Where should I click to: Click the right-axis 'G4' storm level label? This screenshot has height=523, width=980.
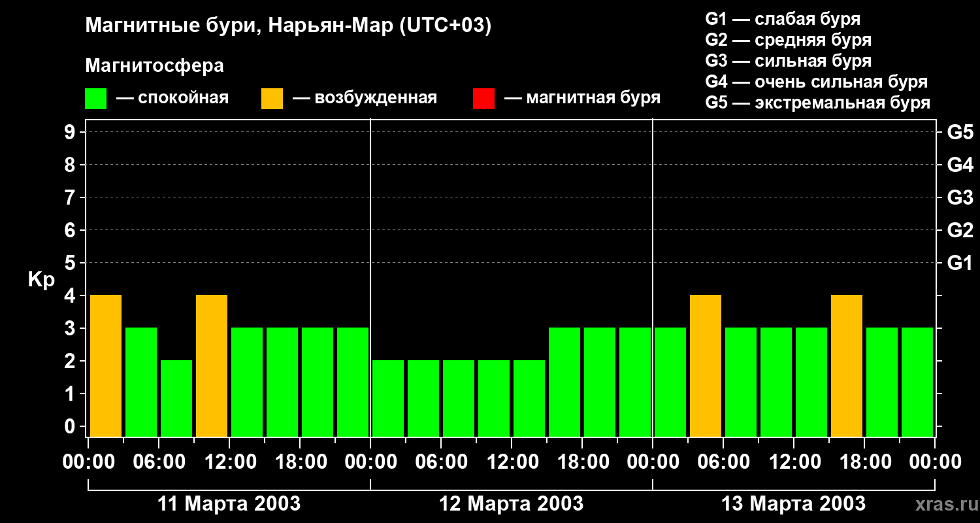click(960, 165)
